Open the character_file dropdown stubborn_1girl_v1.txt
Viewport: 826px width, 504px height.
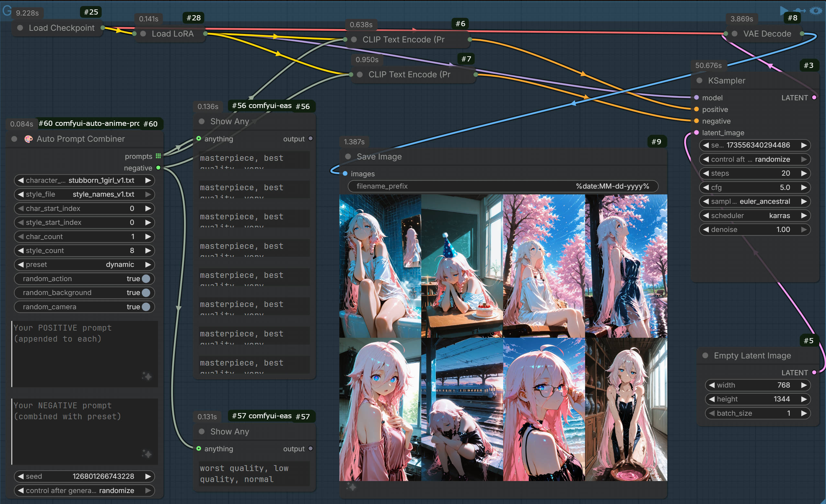pos(84,180)
